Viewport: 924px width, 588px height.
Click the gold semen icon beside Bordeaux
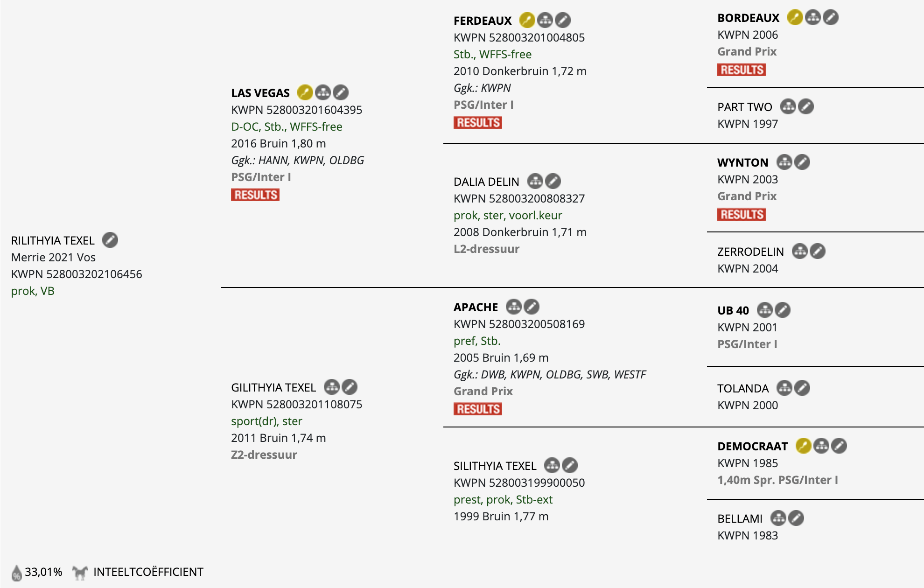click(x=795, y=17)
